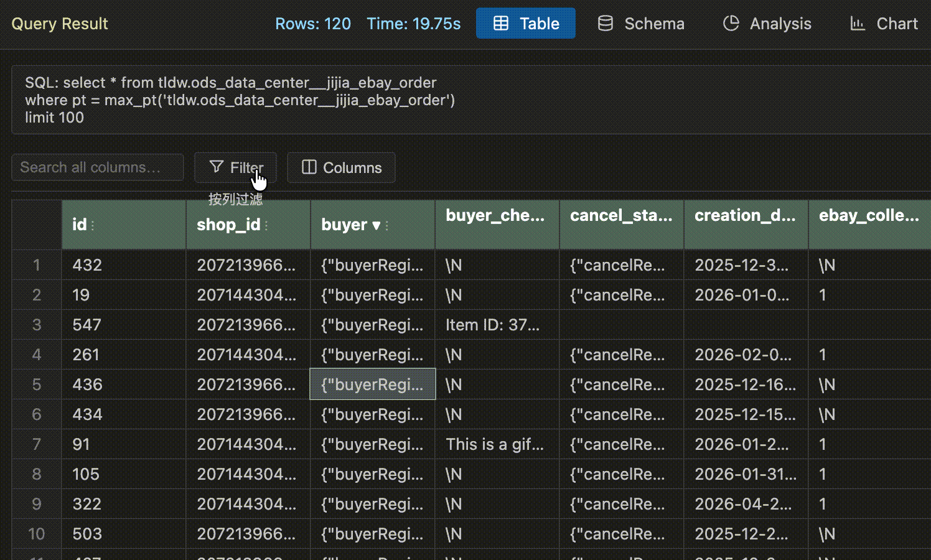Select id cell 91

[124, 444]
